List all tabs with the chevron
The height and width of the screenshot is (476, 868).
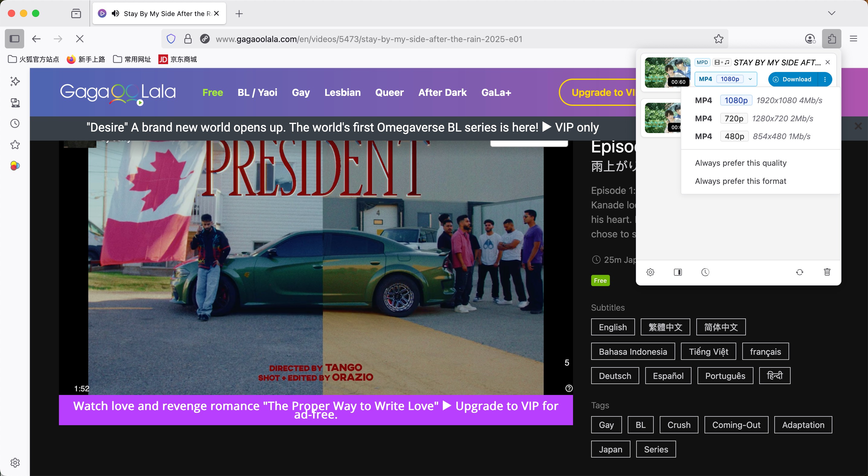832,13
